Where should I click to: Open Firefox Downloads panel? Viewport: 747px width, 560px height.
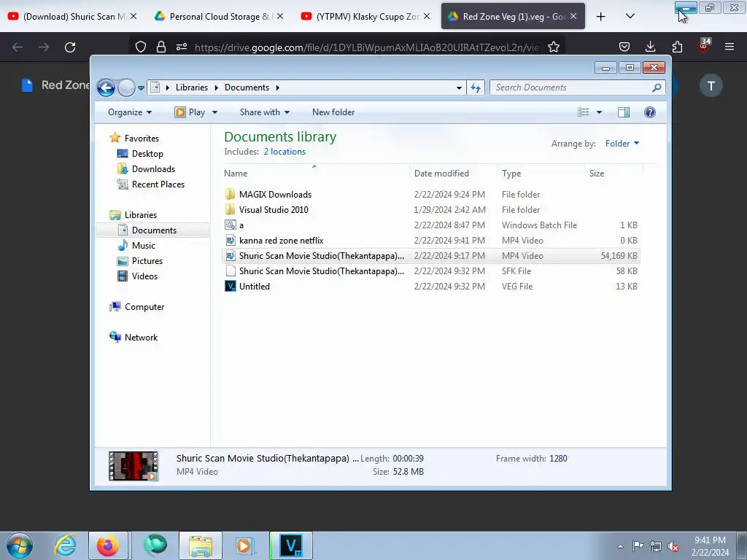tap(650, 47)
